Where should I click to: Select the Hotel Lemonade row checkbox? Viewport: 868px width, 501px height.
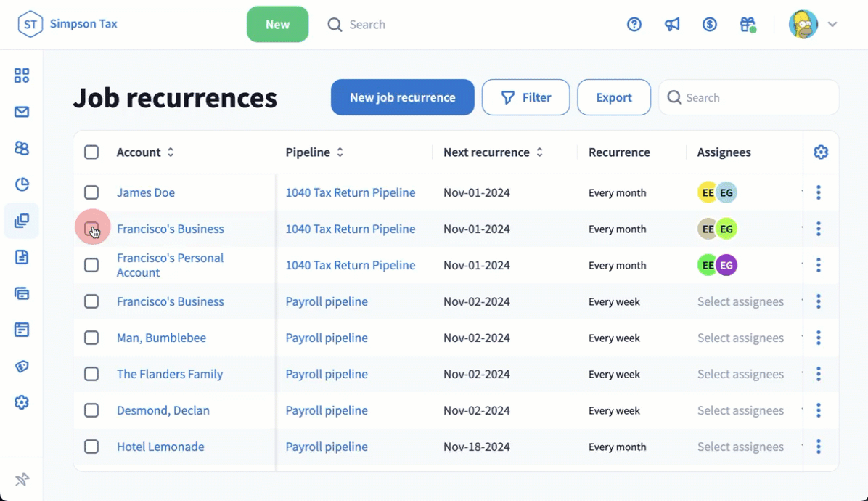click(x=91, y=447)
